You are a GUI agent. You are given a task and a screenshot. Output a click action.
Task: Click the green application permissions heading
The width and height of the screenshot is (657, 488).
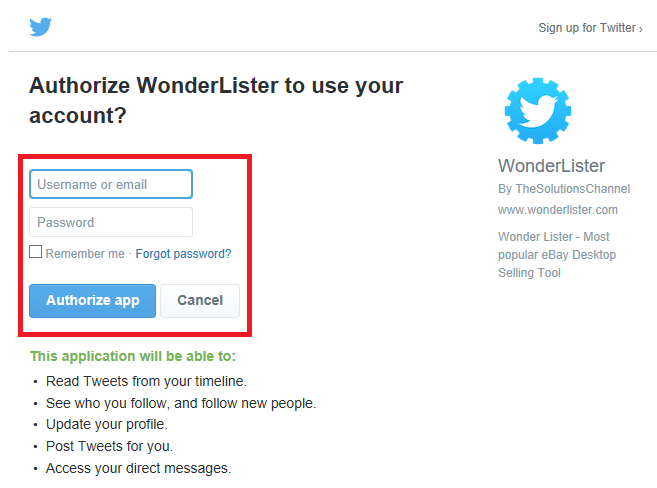coord(133,356)
